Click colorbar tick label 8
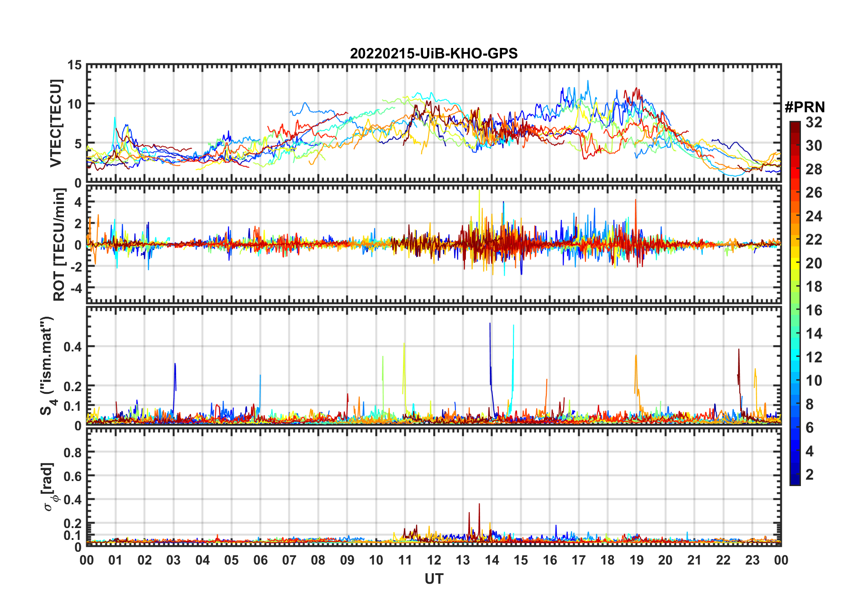868x607 pixels. [x=810, y=404]
